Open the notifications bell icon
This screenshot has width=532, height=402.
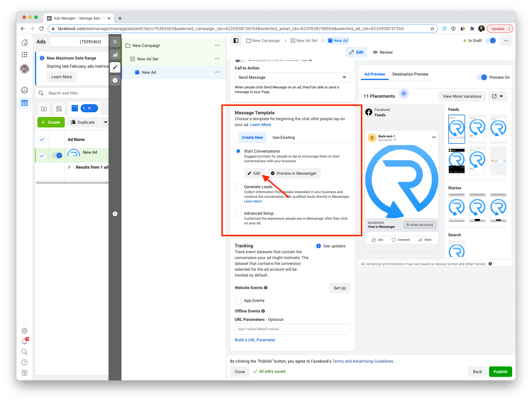(x=25, y=341)
